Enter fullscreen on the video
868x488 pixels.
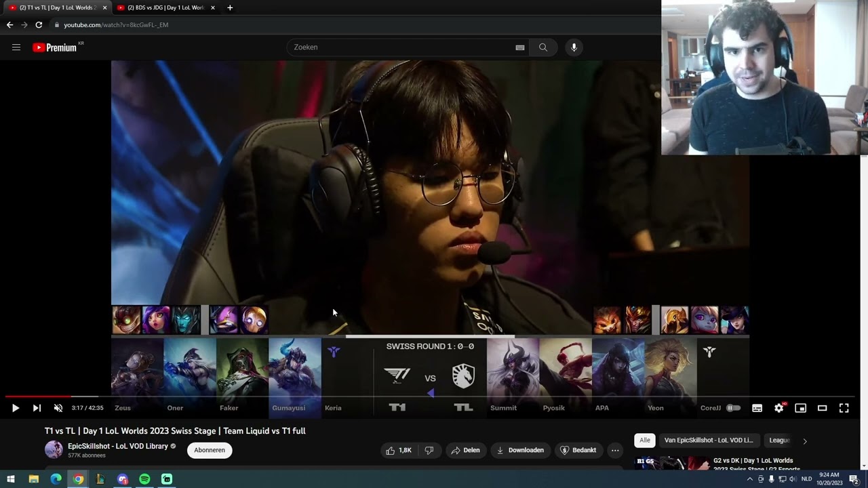[x=844, y=408]
